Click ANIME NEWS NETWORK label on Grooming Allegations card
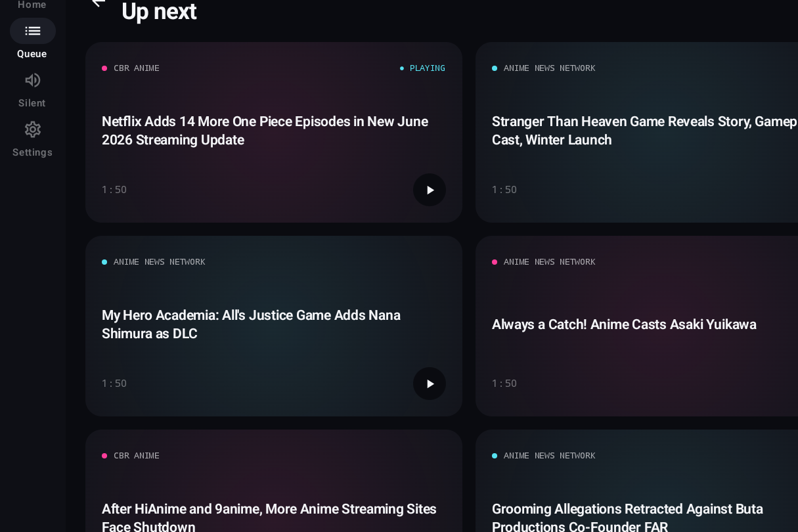798x532 pixels. (550, 456)
